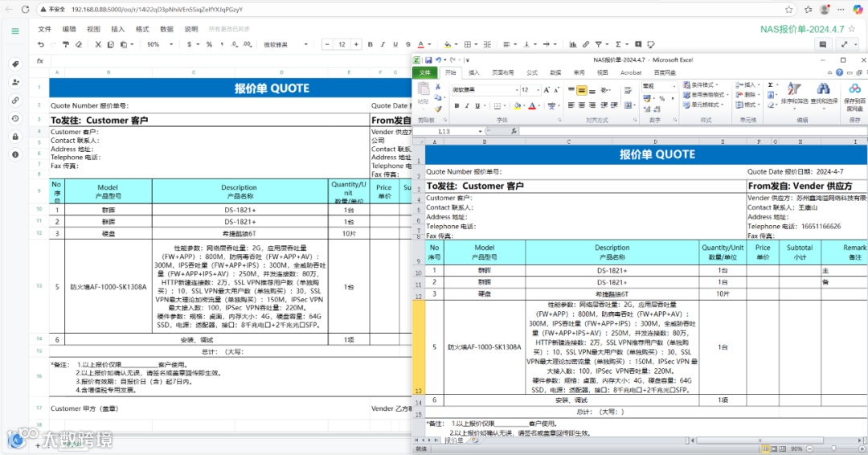
Task: Switch to the 插入 ribbon tab in Excel
Action: pos(474,72)
